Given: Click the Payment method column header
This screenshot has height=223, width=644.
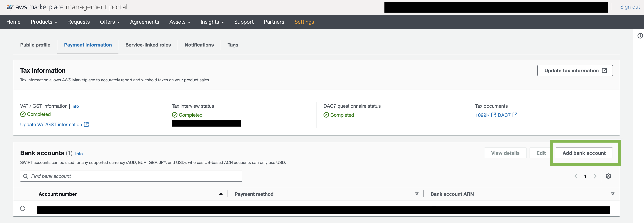Looking at the screenshot, I should tap(254, 194).
